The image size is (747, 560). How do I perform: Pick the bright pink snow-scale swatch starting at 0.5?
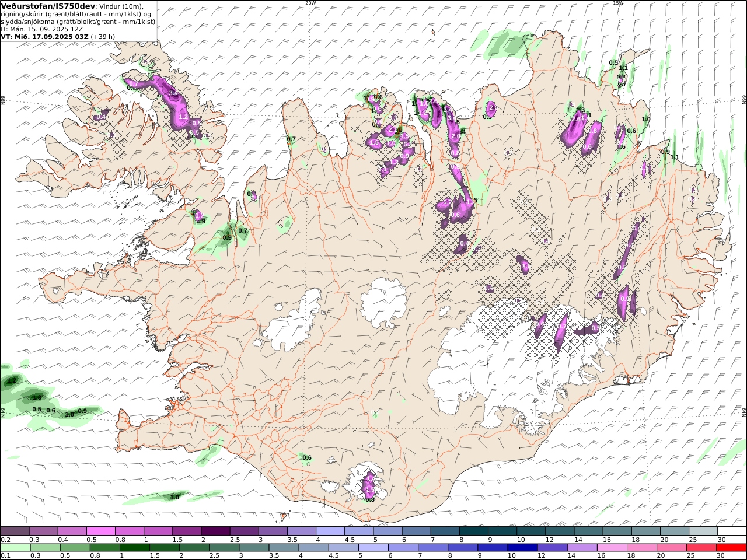tap(100, 531)
